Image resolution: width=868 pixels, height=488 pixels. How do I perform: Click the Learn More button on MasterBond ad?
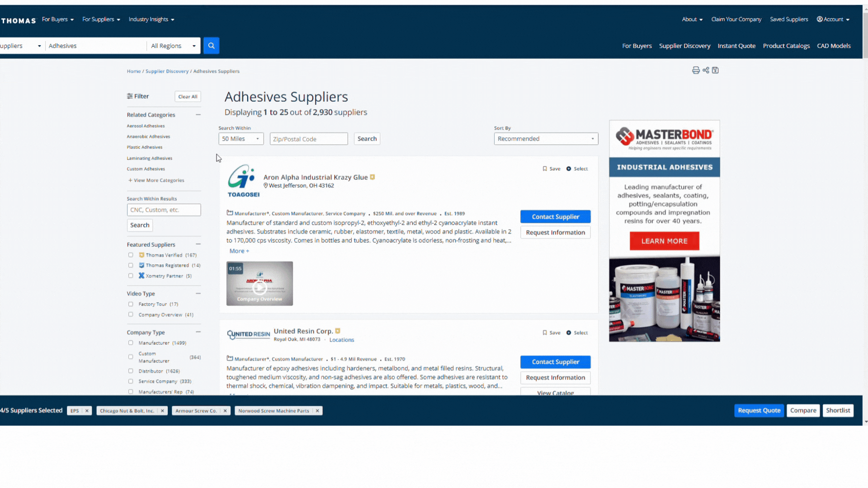(x=664, y=241)
